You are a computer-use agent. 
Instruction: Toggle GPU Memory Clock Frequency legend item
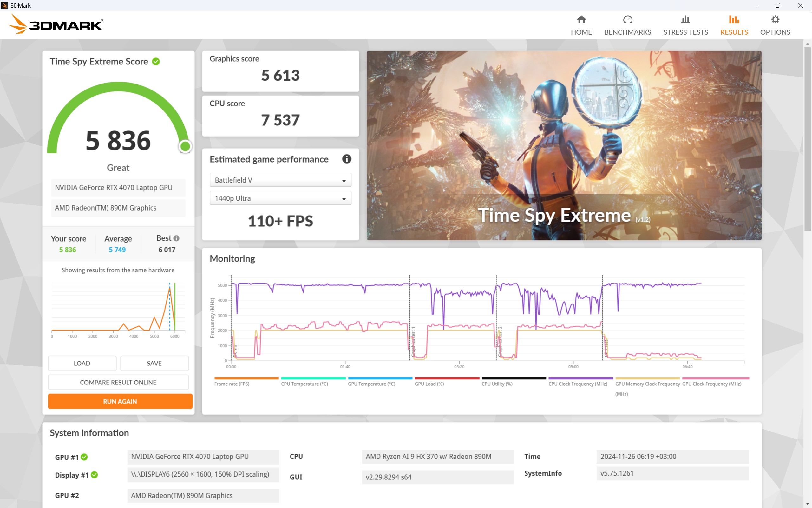[x=647, y=387]
